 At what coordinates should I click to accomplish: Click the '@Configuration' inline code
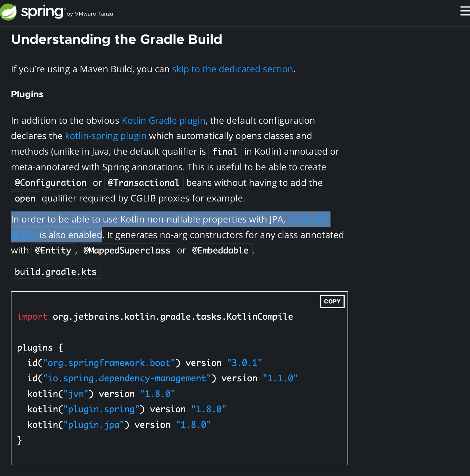[51, 183]
